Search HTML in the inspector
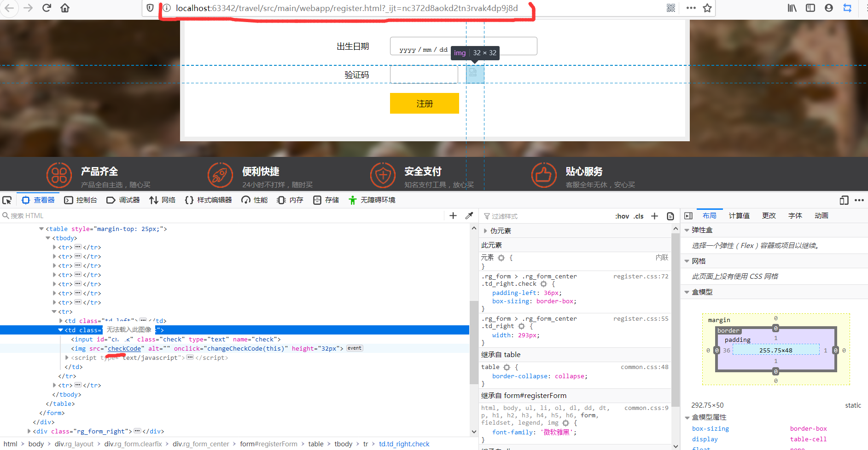The height and width of the screenshot is (450, 868). [x=221, y=216]
